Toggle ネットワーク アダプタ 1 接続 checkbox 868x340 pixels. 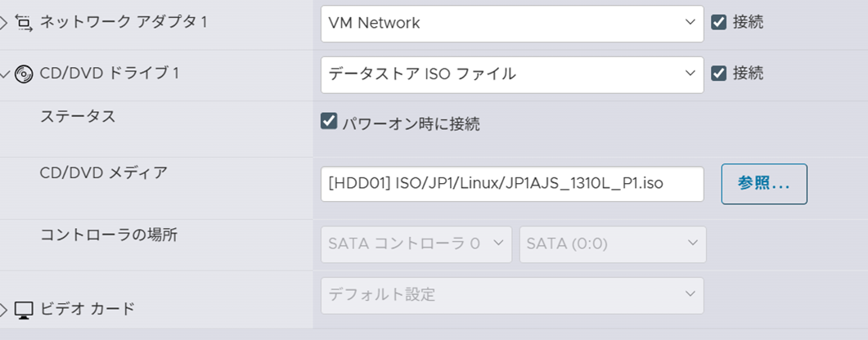click(719, 23)
